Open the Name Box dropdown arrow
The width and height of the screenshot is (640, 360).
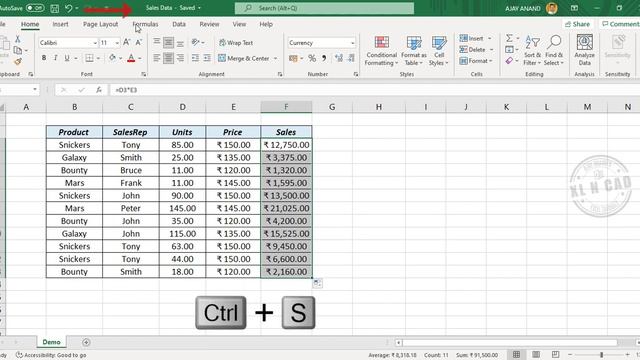pyautogui.click(x=35, y=90)
